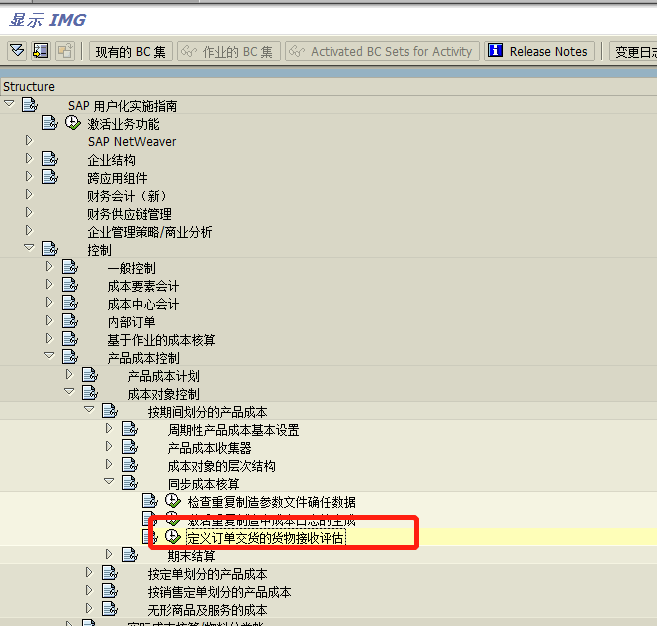
Task: Collapse the 控制 node
Action: pos(29,247)
